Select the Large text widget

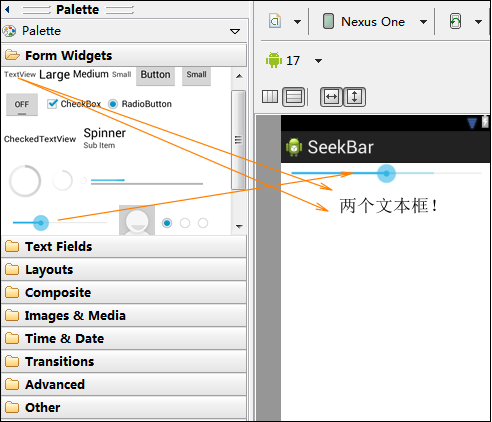(x=55, y=75)
